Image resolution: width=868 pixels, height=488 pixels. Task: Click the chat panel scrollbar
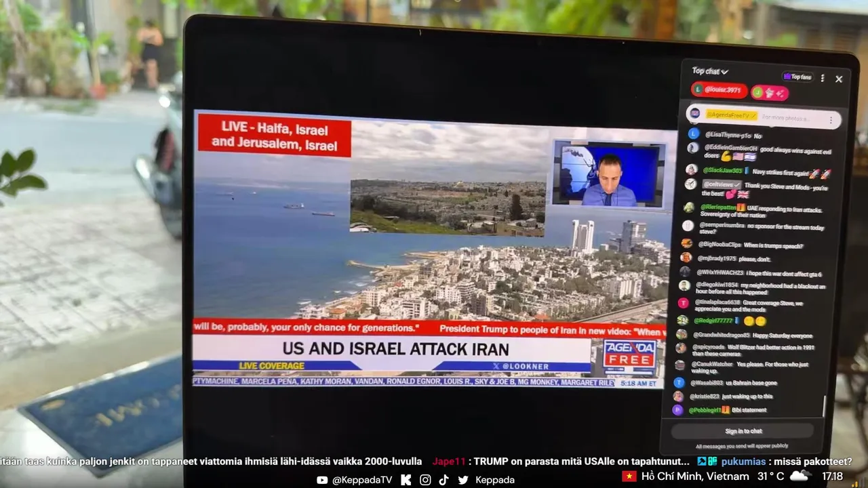[825, 407]
